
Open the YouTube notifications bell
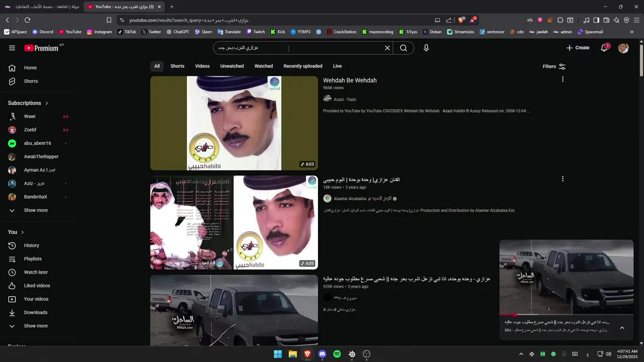tap(604, 48)
